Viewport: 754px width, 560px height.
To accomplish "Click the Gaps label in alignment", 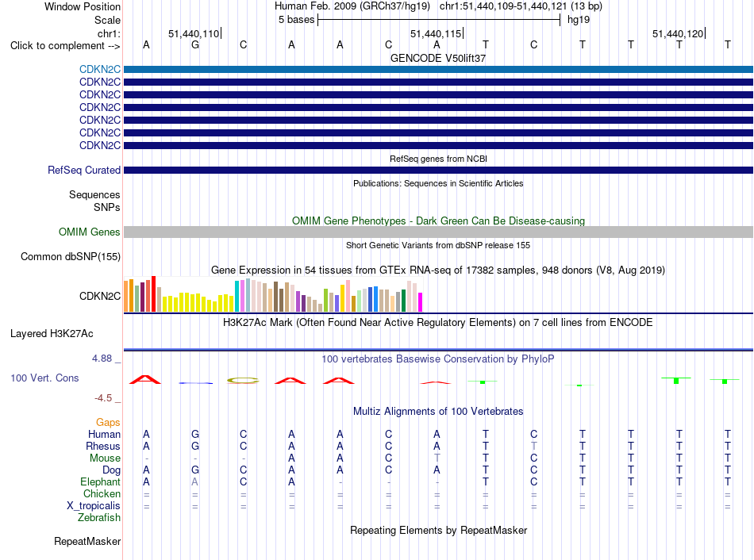I will [108, 423].
